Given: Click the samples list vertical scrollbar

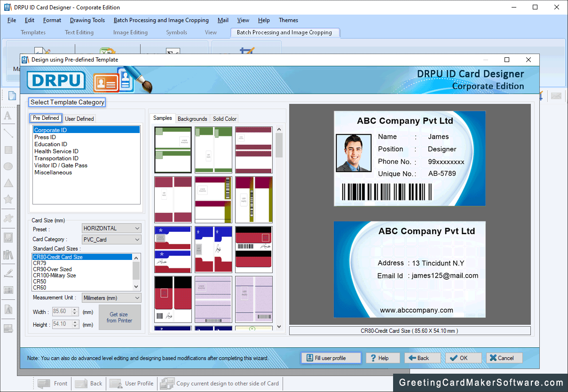Looking at the screenshot, I should [x=279, y=228].
